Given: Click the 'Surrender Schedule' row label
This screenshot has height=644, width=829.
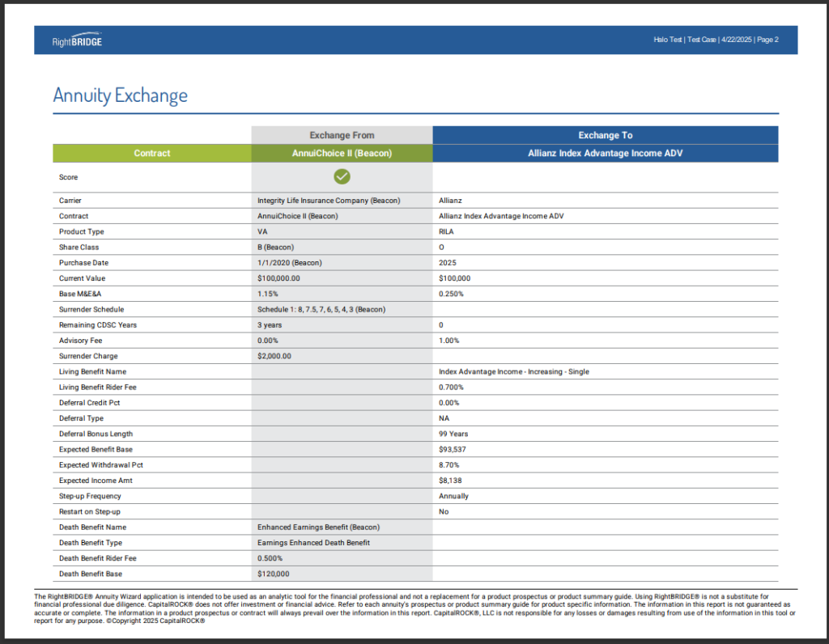Looking at the screenshot, I should tap(91, 310).
